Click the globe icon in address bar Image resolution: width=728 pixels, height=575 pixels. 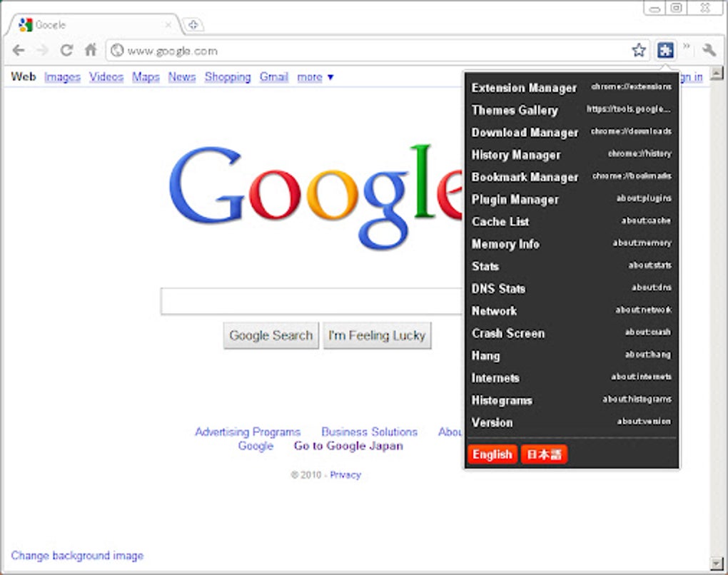pos(118,50)
